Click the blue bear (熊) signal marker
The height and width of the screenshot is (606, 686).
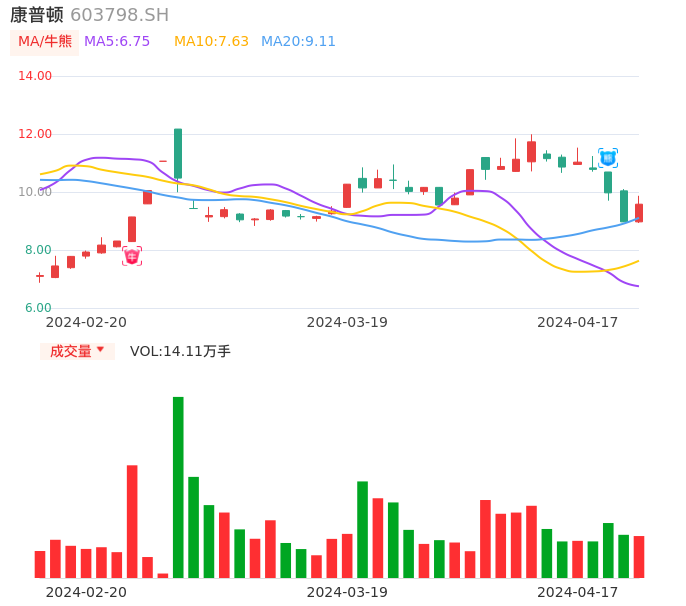click(608, 157)
